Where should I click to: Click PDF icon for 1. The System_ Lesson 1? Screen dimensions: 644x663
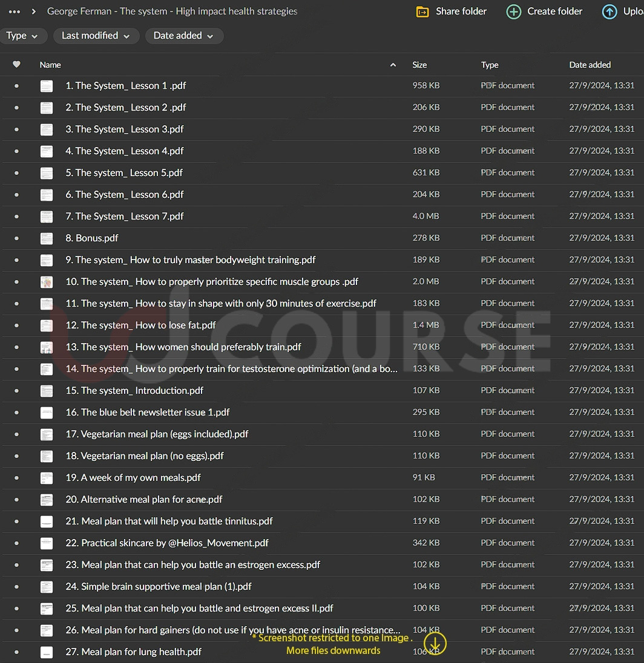pos(47,86)
